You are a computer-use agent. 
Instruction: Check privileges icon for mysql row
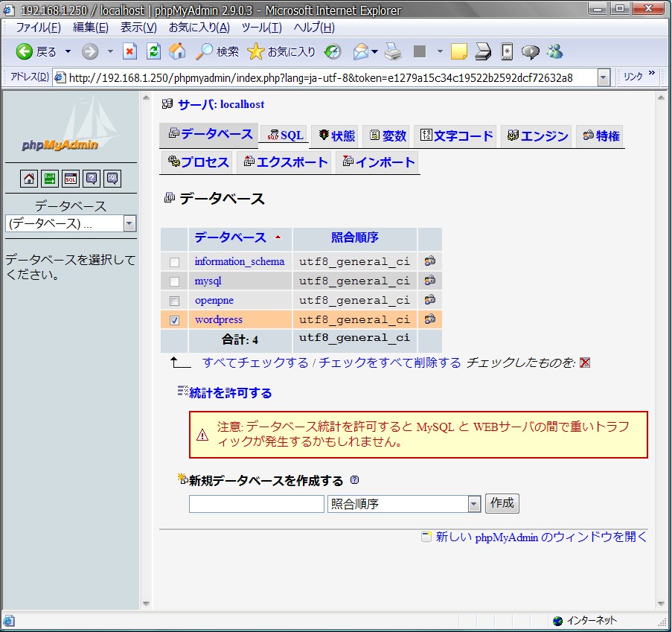[x=430, y=281]
